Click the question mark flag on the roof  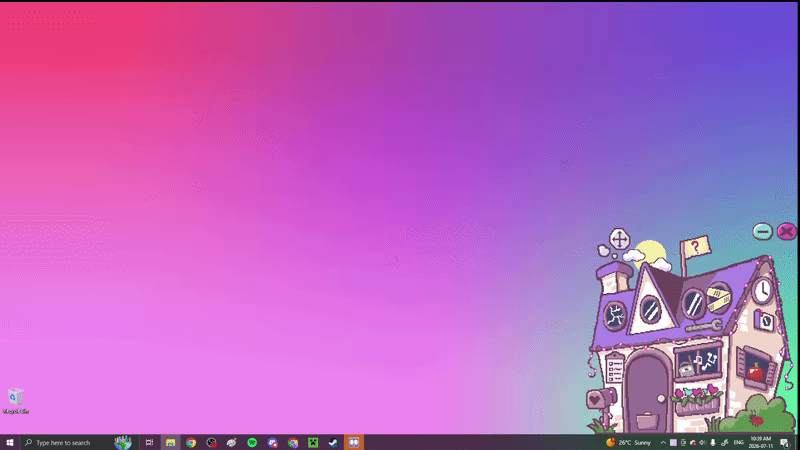coord(695,247)
